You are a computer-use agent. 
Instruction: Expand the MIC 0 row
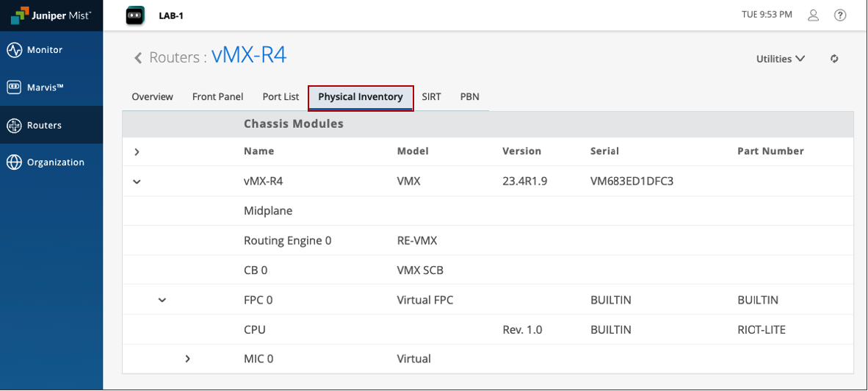click(187, 359)
